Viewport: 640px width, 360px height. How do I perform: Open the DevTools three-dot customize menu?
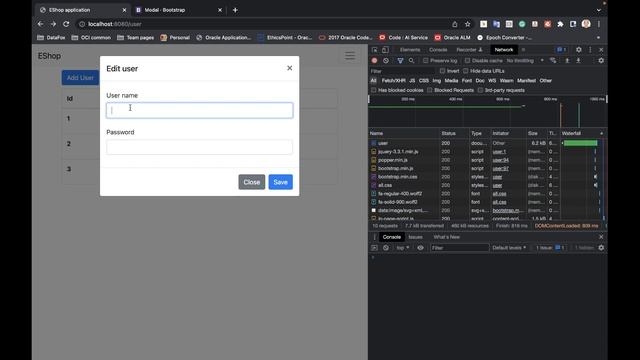tap(590, 50)
